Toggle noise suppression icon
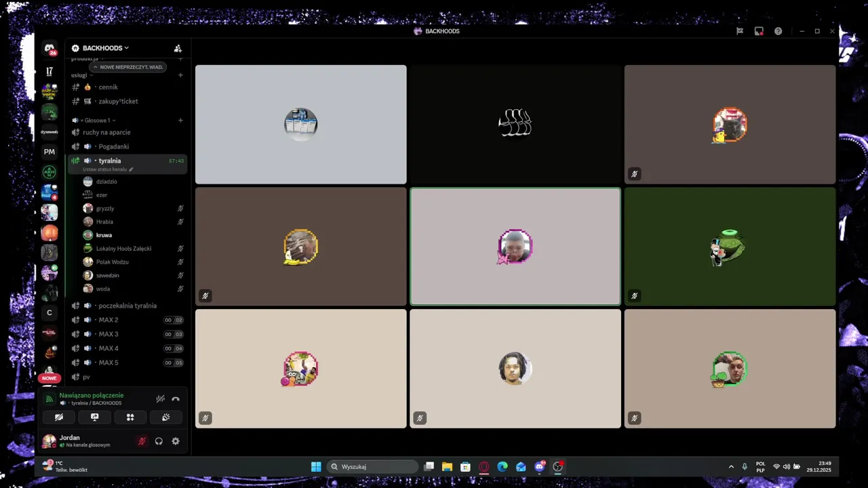Image resolution: width=868 pixels, height=488 pixels. coord(160,399)
